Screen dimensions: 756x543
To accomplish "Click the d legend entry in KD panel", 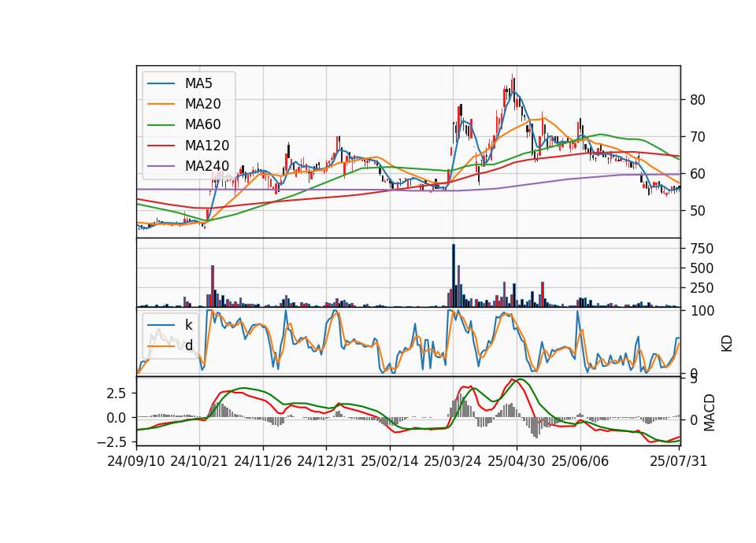I will [x=189, y=345].
